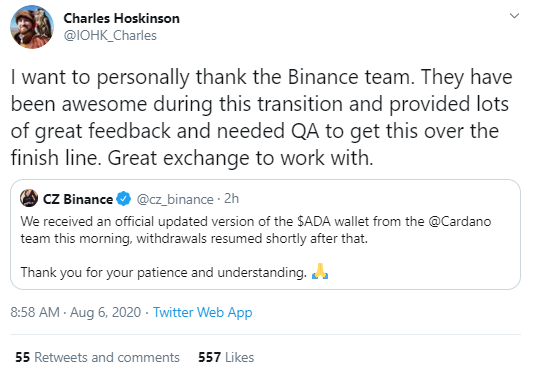Open the 8:58 AM tweet timestamp
Screen dimensions: 535x379
pos(35,312)
